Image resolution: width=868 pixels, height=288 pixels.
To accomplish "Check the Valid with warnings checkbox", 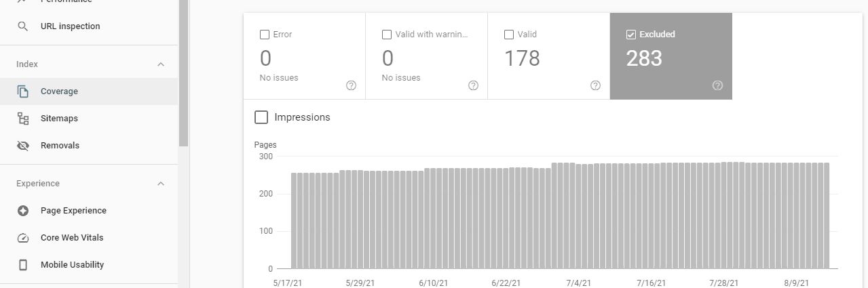I will [387, 35].
